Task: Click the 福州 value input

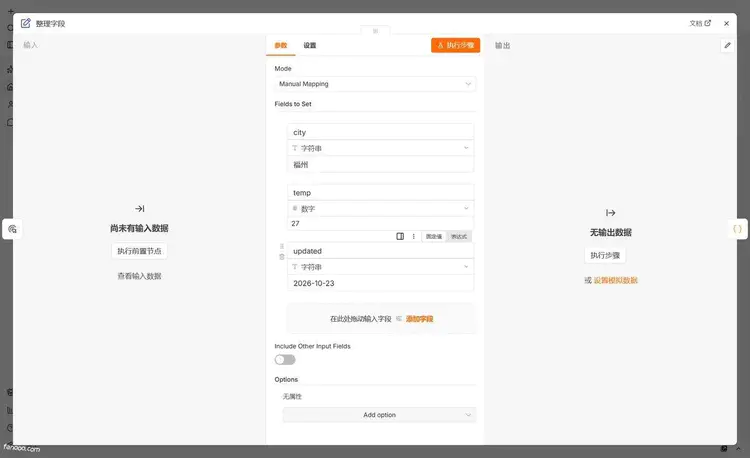Action: click(x=380, y=164)
